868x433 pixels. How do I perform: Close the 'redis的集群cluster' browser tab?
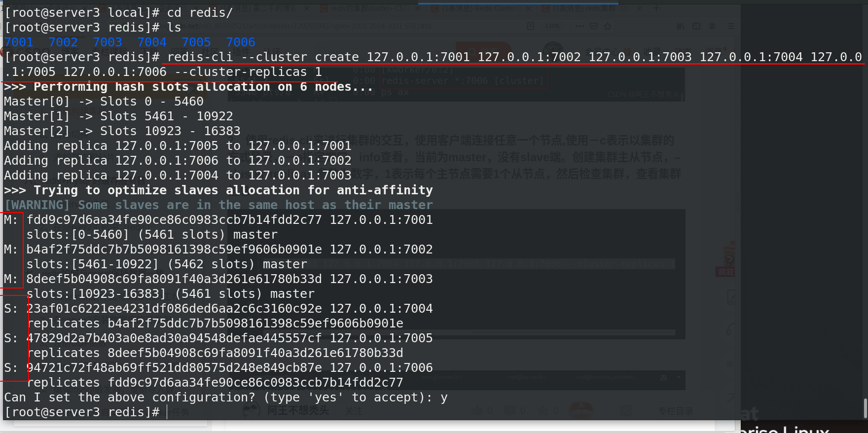418,8
